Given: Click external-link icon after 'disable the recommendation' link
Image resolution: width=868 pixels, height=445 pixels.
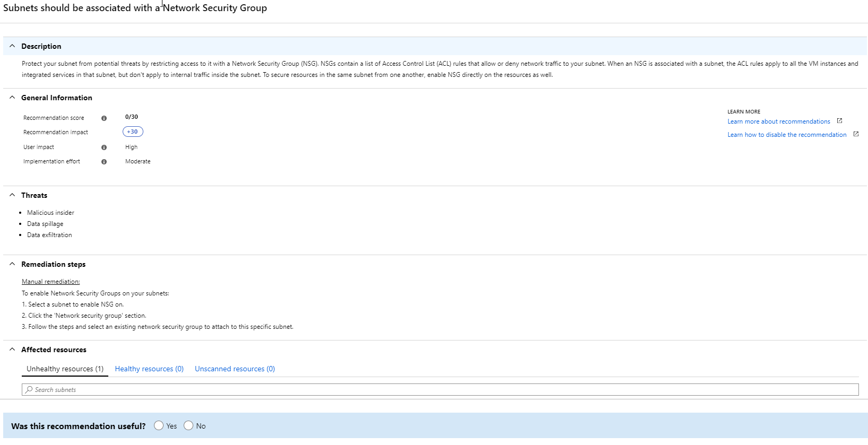Looking at the screenshot, I should point(856,134).
